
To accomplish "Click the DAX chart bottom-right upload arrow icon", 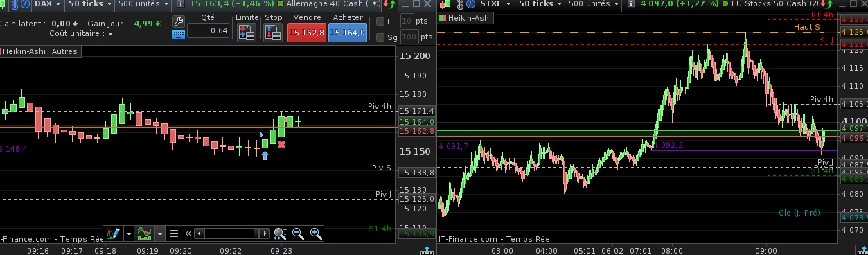I will tap(427, 249).
